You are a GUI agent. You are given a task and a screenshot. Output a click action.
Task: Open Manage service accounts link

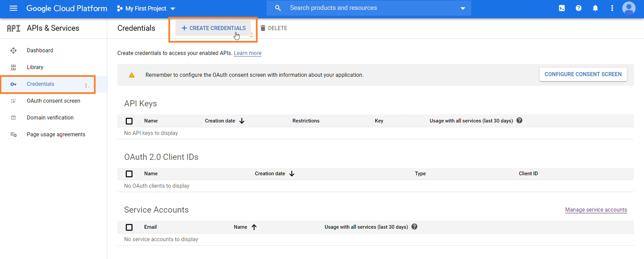click(x=596, y=210)
